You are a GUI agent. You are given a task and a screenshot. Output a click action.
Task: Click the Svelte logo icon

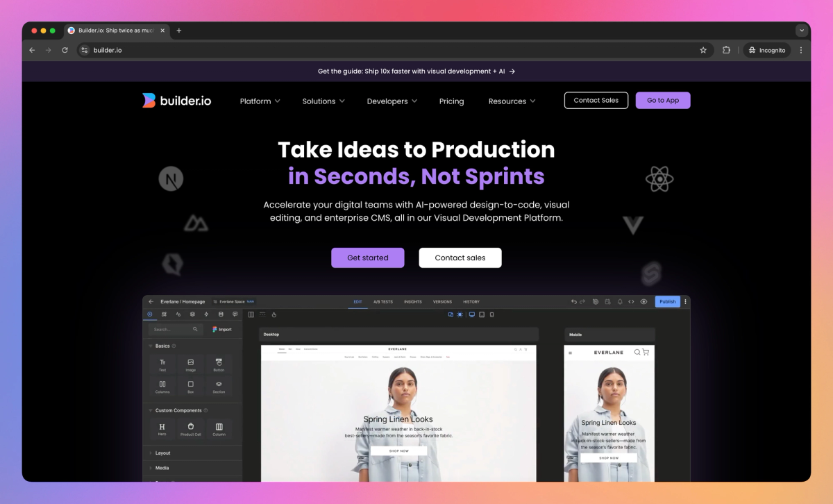tap(651, 274)
